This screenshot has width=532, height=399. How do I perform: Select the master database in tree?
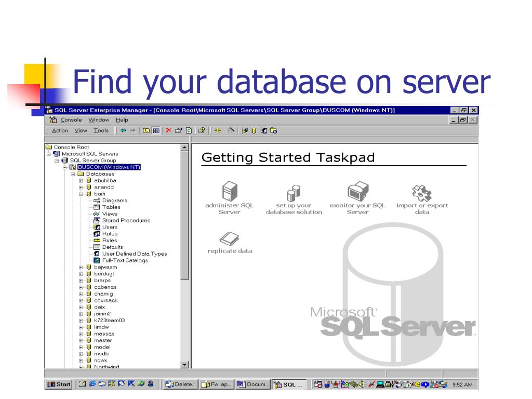[103, 340]
